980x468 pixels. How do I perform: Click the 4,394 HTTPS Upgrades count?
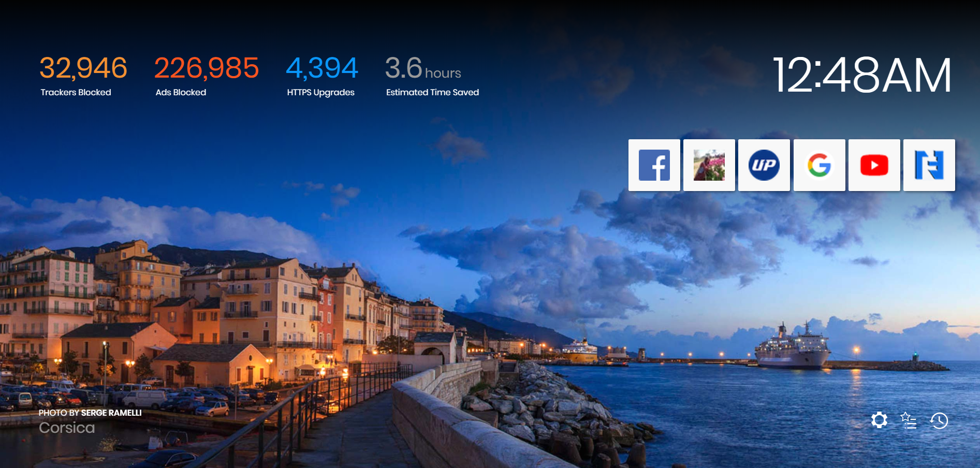point(322,68)
